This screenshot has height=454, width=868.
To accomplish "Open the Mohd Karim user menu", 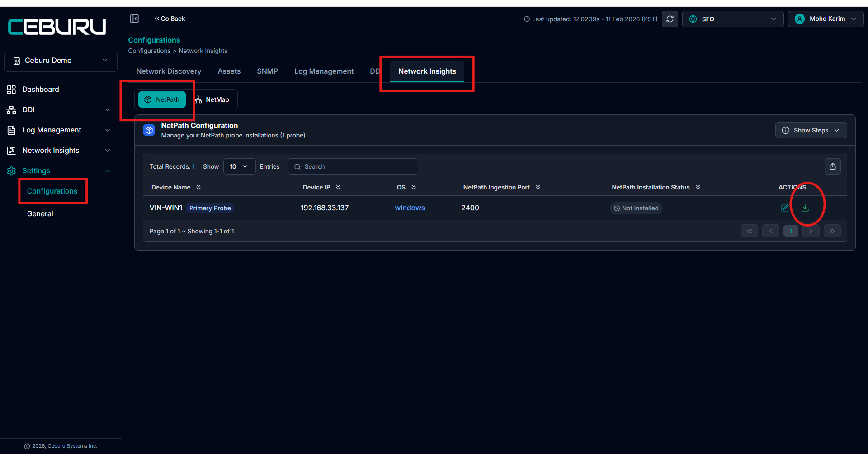I will pyautogui.click(x=826, y=19).
